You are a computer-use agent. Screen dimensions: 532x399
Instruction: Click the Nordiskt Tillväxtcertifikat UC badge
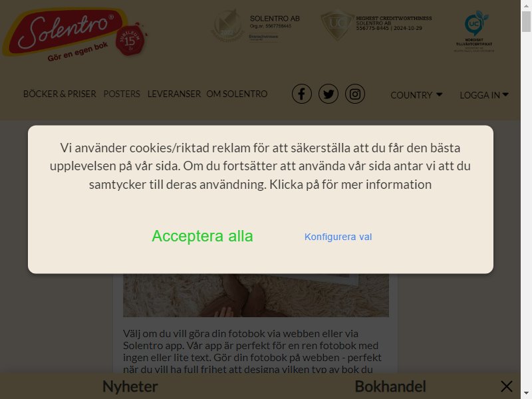475,31
